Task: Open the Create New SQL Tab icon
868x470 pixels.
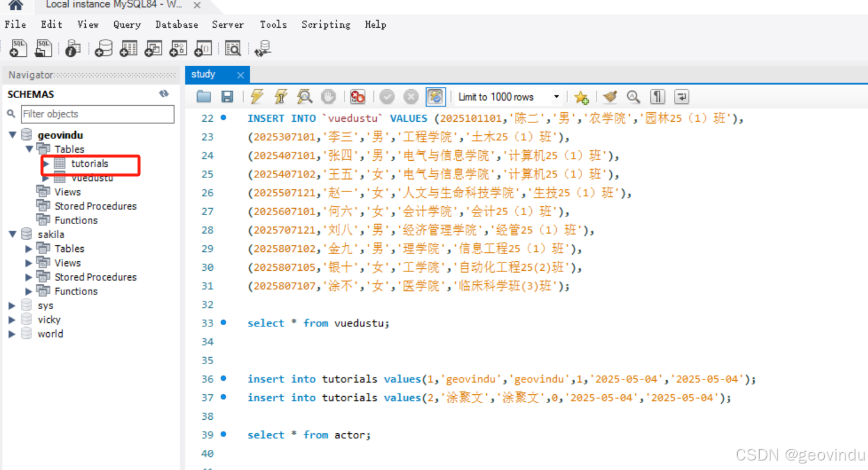Action: tap(18, 48)
